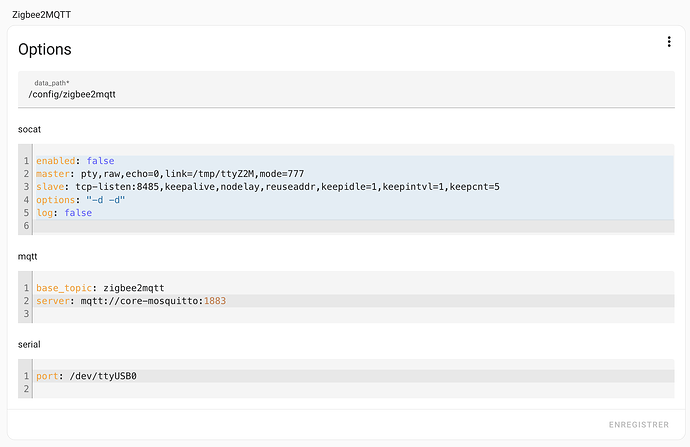The image size is (690, 447).
Task: Click the 'socat' section label
Action: click(29, 129)
